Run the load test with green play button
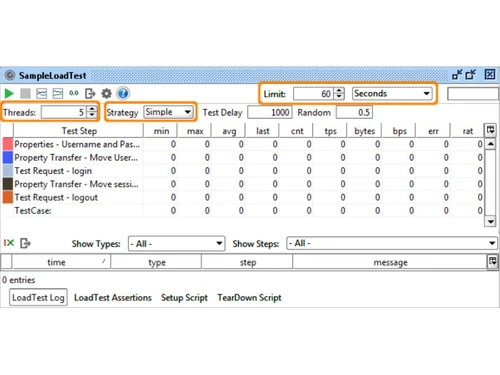Image resolution: width=500 pixels, height=375 pixels. coord(9,94)
